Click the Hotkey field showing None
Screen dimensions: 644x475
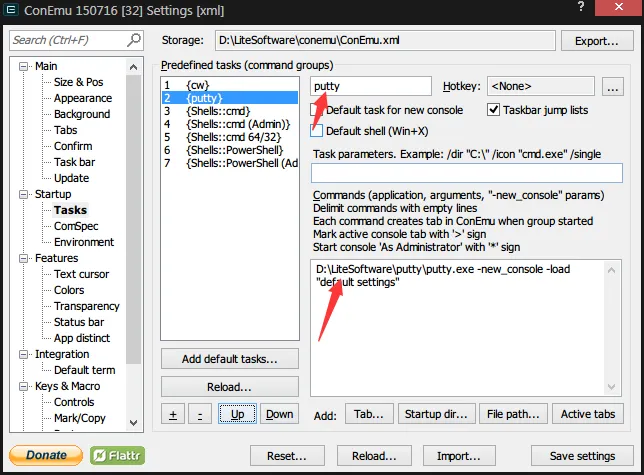pyautogui.click(x=541, y=86)
